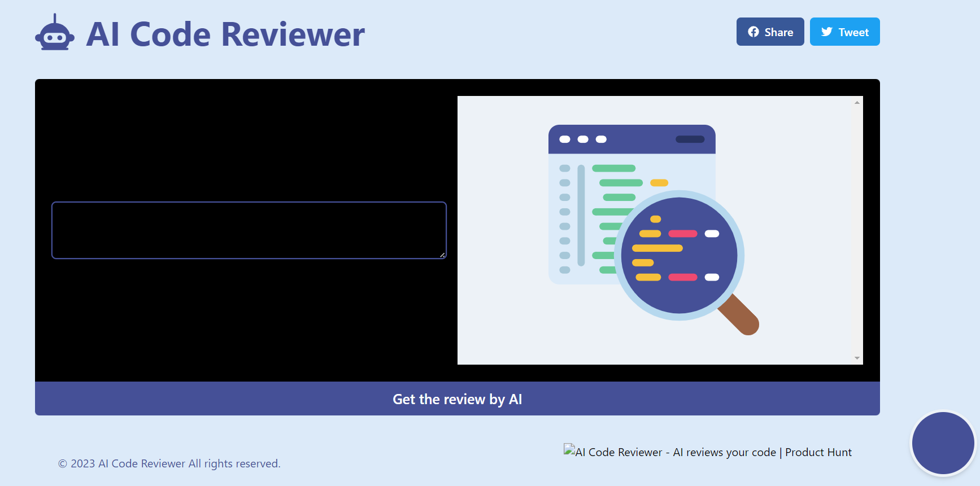Click the dark pill in illustration header
Viewport: 980px width, 486px height.
pyautogui.click(x=690, y=139)
